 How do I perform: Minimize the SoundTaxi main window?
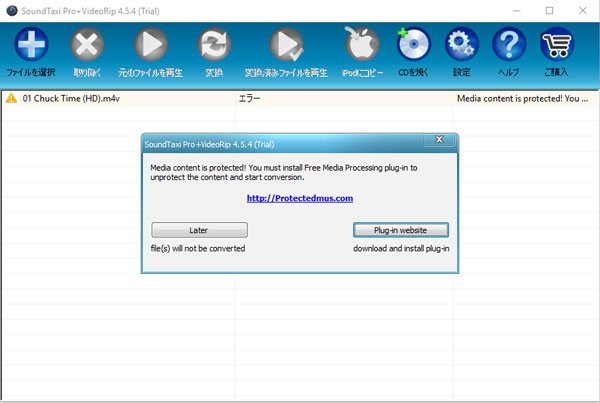coord(517,11)
